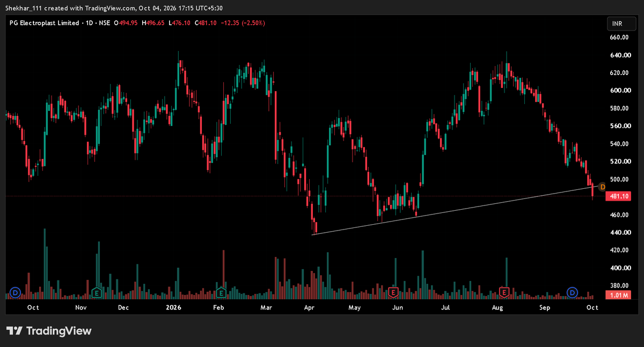
Task: Click the 620.00 price axis label
Action: (619, 73)
